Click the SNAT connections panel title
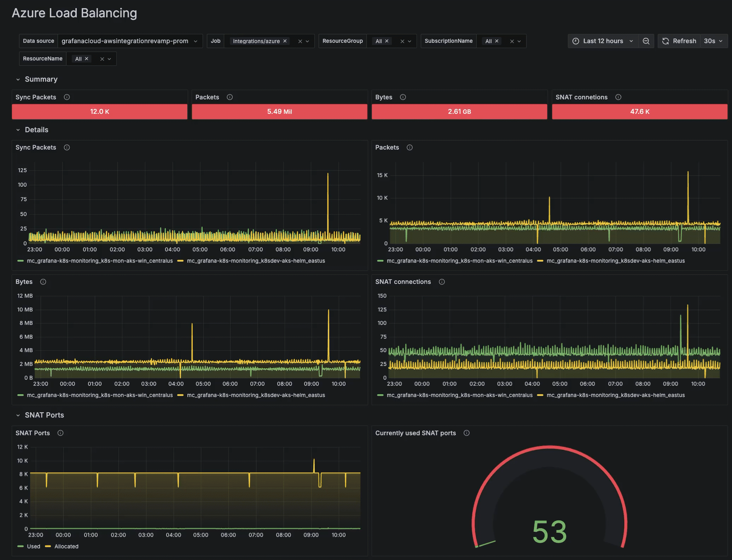The width and height of the screenshot is (732, 560). coord(403,282)
